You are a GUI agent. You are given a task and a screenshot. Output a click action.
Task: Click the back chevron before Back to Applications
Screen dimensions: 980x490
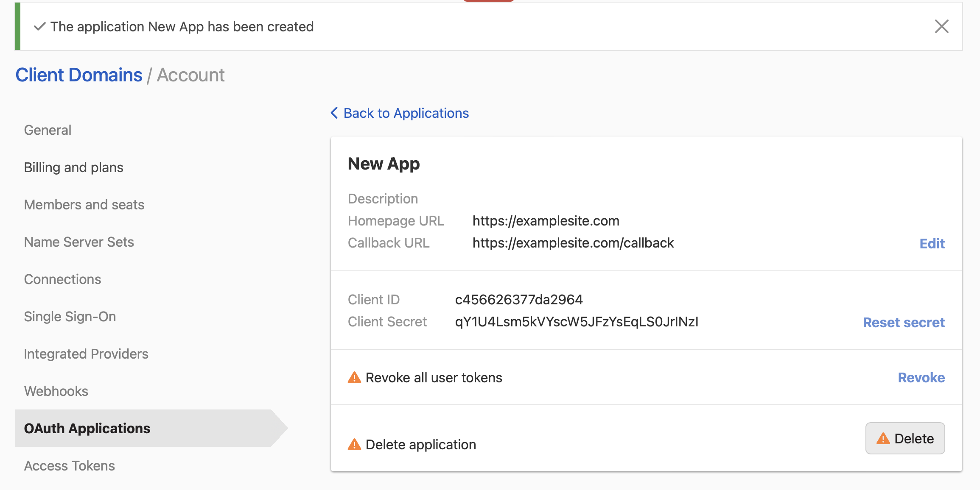[334, 113]
